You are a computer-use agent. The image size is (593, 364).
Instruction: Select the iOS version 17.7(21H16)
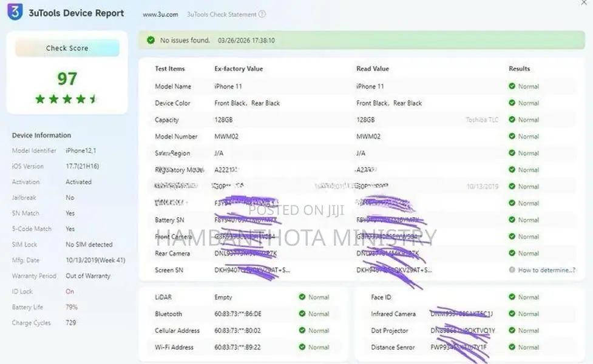[83, 166]
